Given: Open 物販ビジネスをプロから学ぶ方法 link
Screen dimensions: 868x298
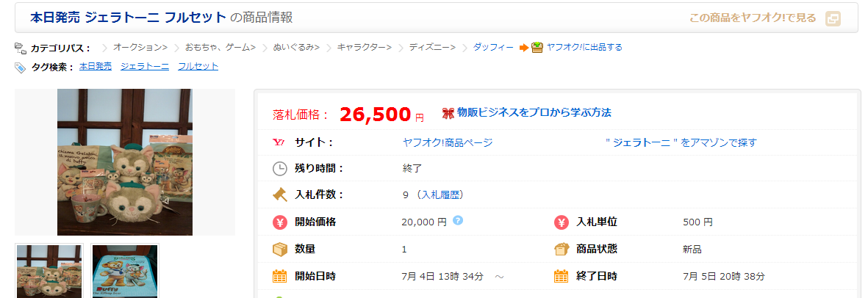Looking at the screenshot, I should [534, 112].
